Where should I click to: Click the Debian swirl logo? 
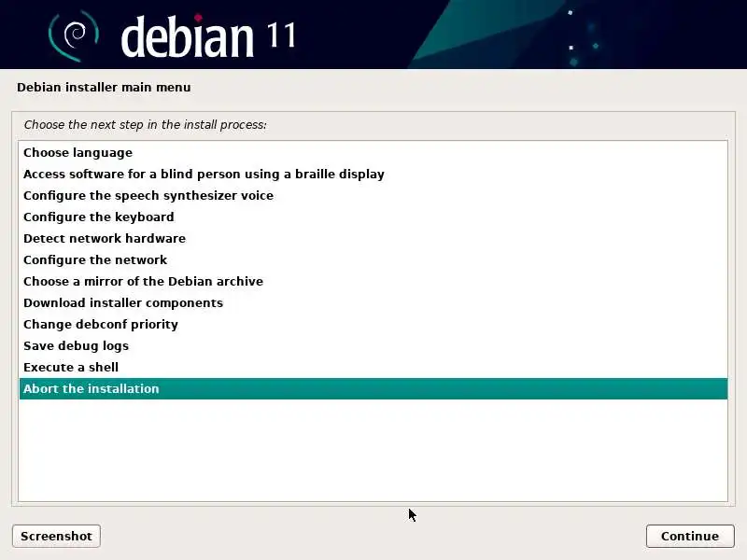(x=74, y=35)
